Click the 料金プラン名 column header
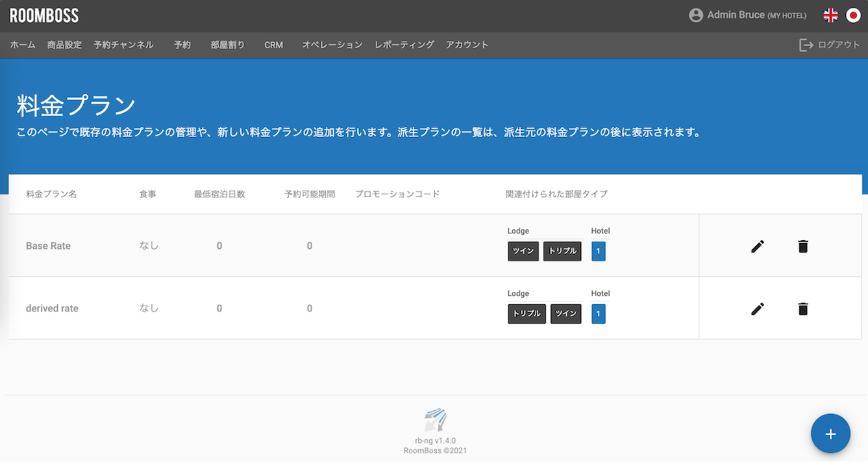This screenshot has width=868, height=468. tap(51, 194)
